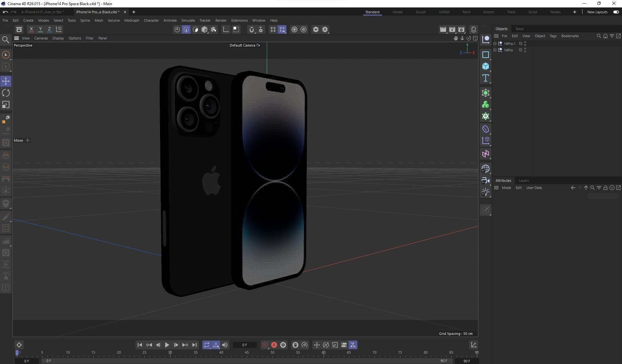Screen dimensions: 622x364
Task: Open the Render menu
Action: coord(221,20)
